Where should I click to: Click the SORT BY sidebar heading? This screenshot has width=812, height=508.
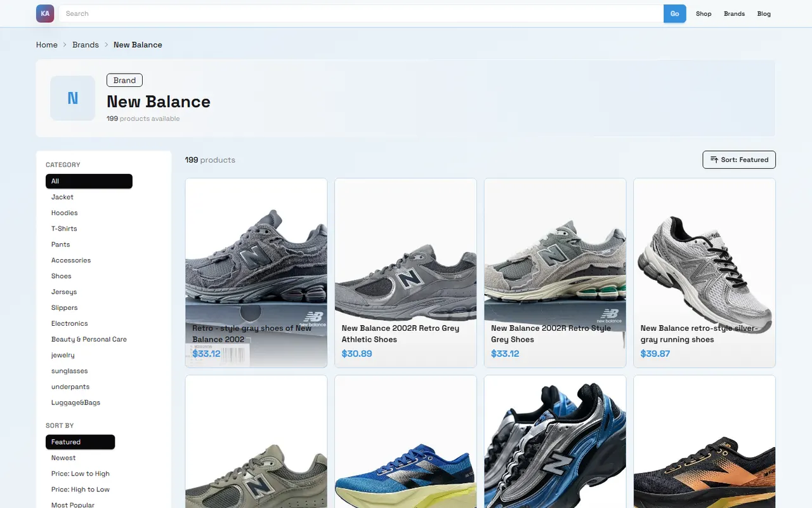(x=60, y=425)
